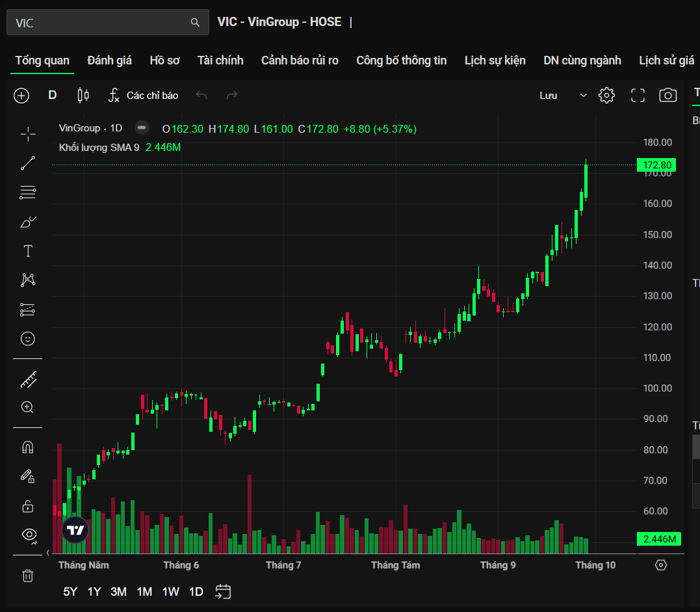700x612 pixels.
Task: Click the Tháng Tám time axis label
Action: 396,565
